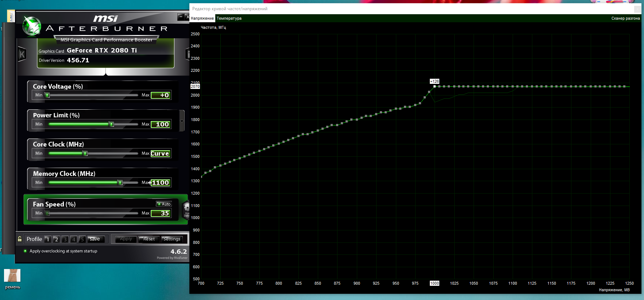Viewport: 644px width, 300px height.
Task: Click the Core Voltage slider handle
Action: point(47,95)
